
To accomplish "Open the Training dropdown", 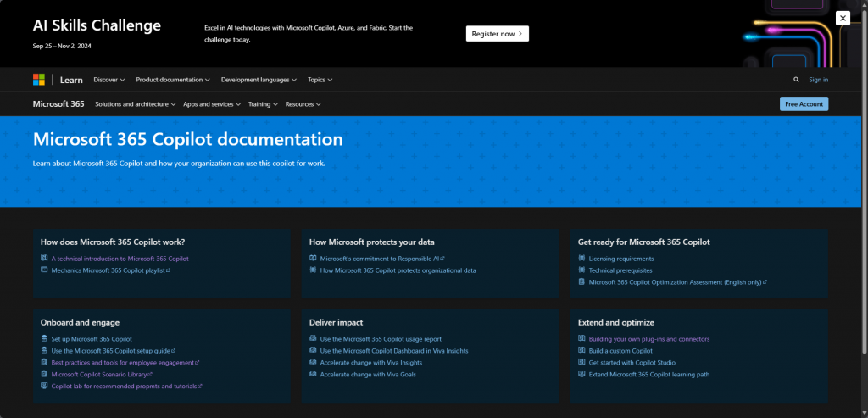I will click(263, 104).
